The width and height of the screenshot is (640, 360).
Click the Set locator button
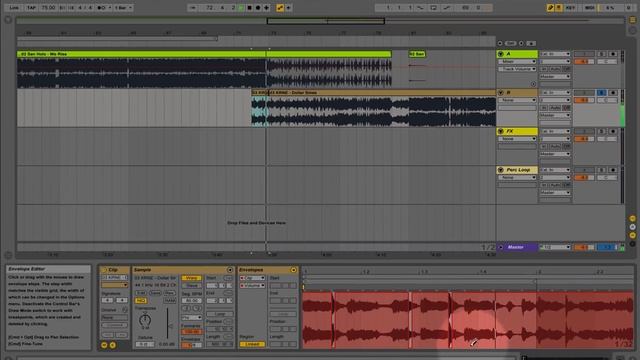tap(511, 43)
